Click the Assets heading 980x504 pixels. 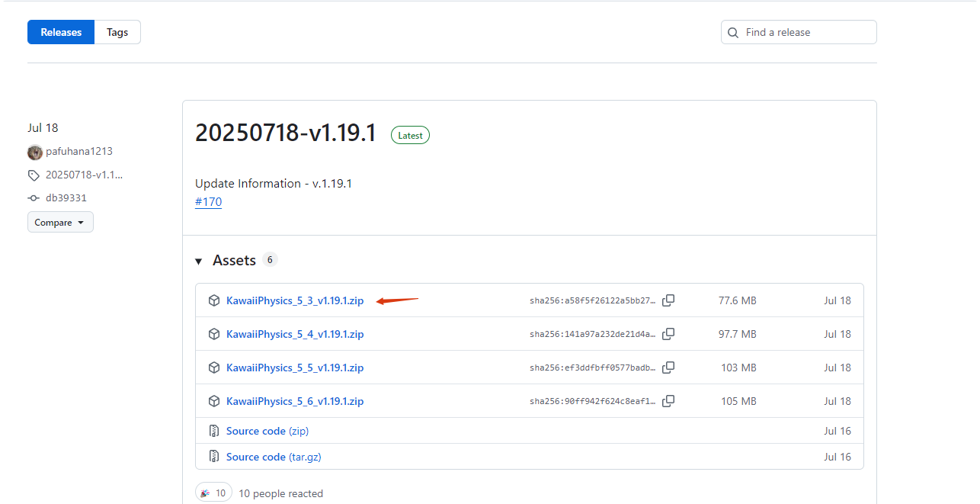[x=234, y=261]
